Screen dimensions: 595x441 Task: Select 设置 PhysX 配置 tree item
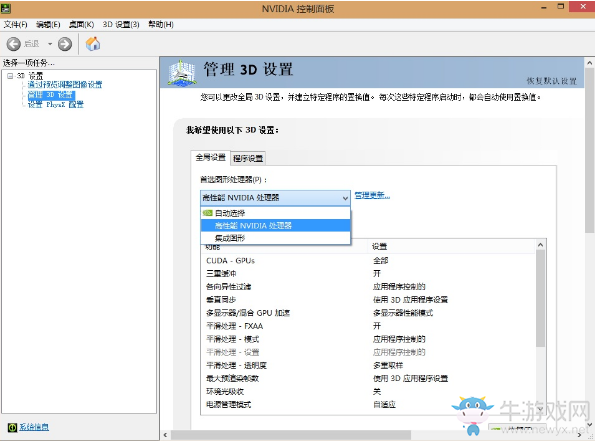click(x=56, y=104)
